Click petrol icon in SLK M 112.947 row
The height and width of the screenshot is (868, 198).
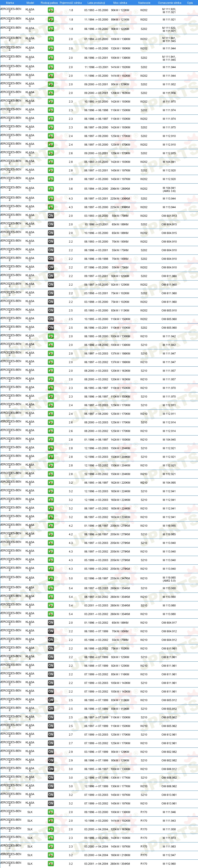(x=51, y=855)
